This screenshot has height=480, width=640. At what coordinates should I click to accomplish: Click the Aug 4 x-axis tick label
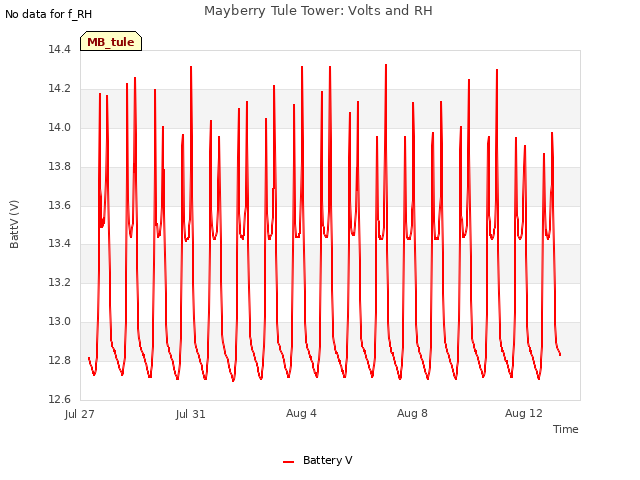(301, 413)
